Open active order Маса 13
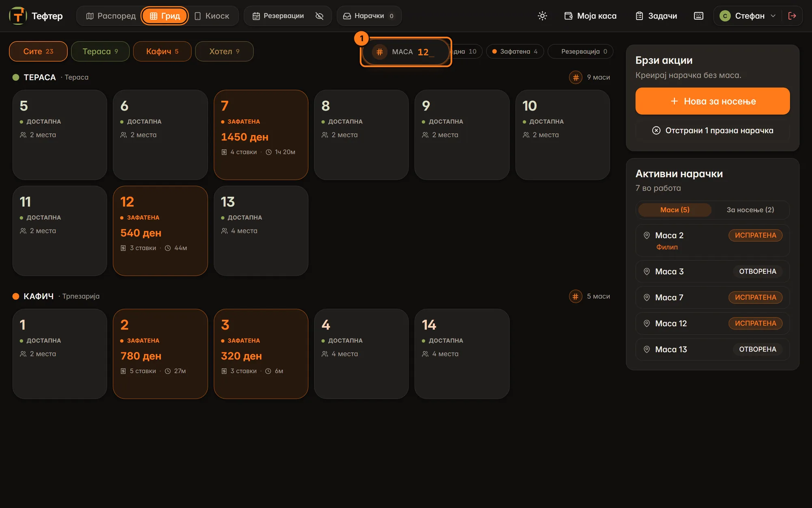Image resolution: width=812 pixels, height=508 pixels. 713,350
